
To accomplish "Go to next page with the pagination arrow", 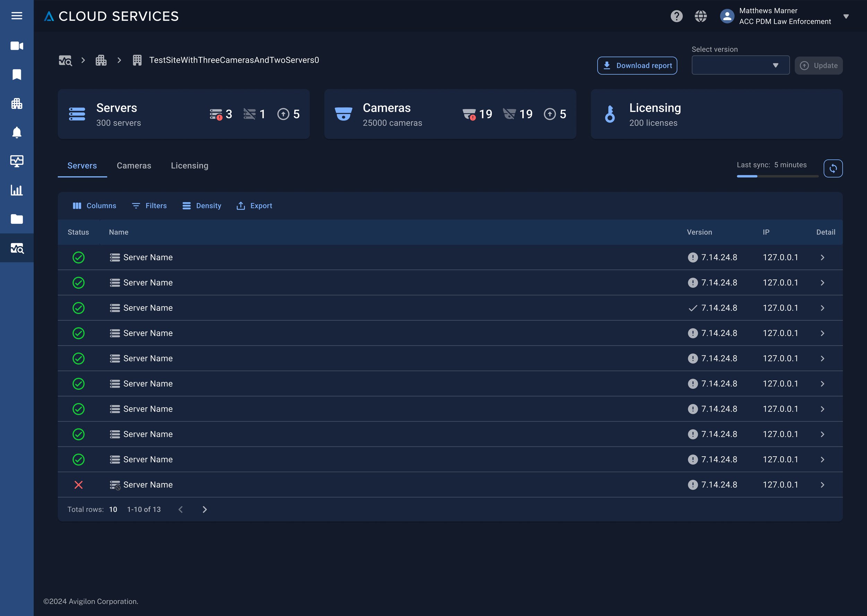I will [205, 509].
